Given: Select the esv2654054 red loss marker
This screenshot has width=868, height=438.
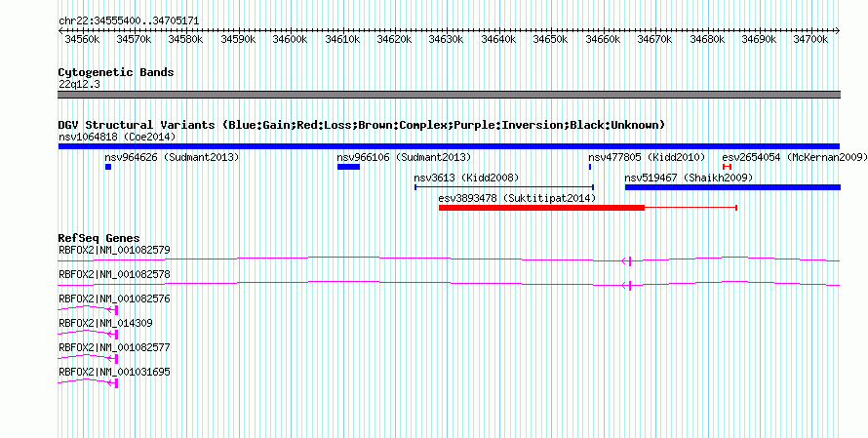Looking at the screenshot, I should 727,167.
